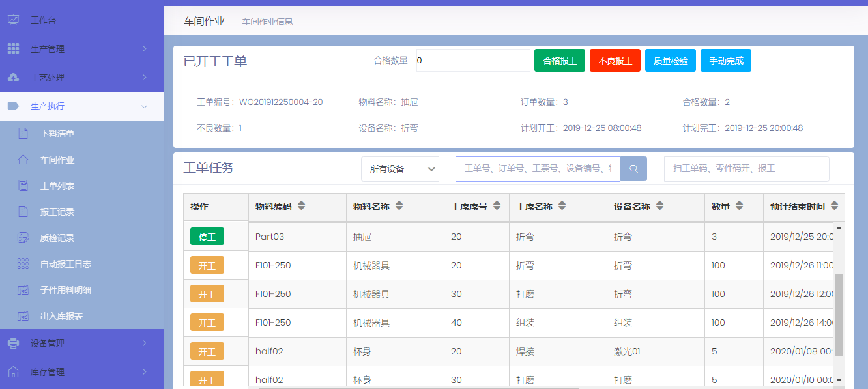Click the magnifier search icon
Screen dimensions: 868x389
(633, 169)
